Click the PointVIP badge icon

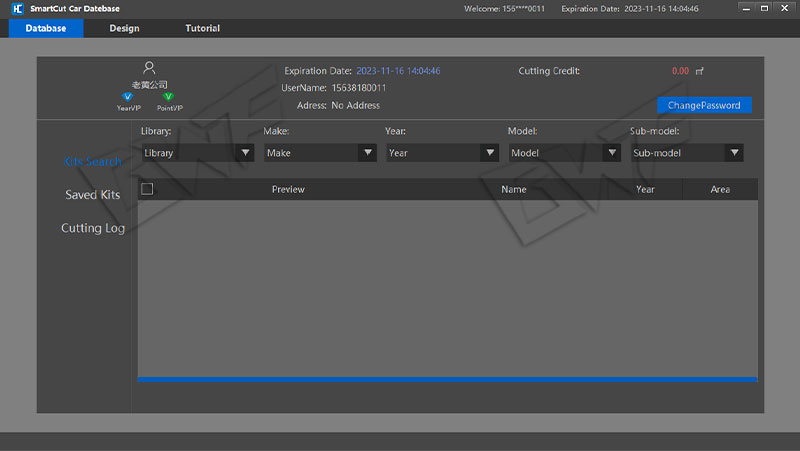coord(168,97)
